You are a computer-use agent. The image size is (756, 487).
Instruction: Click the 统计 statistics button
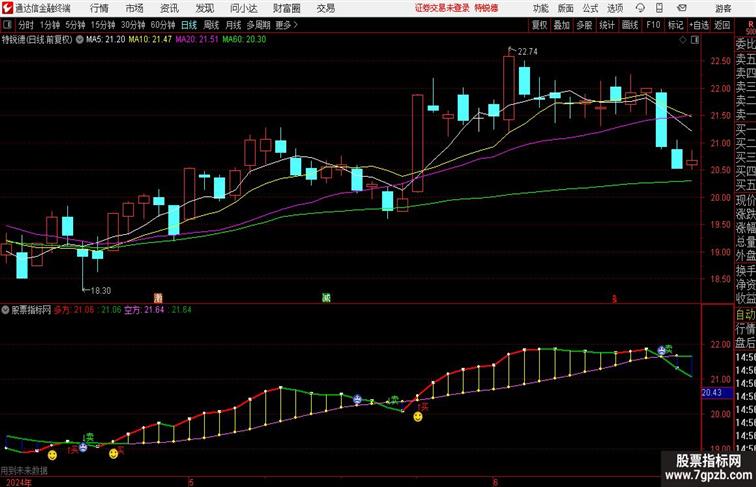tap(607, 25)
